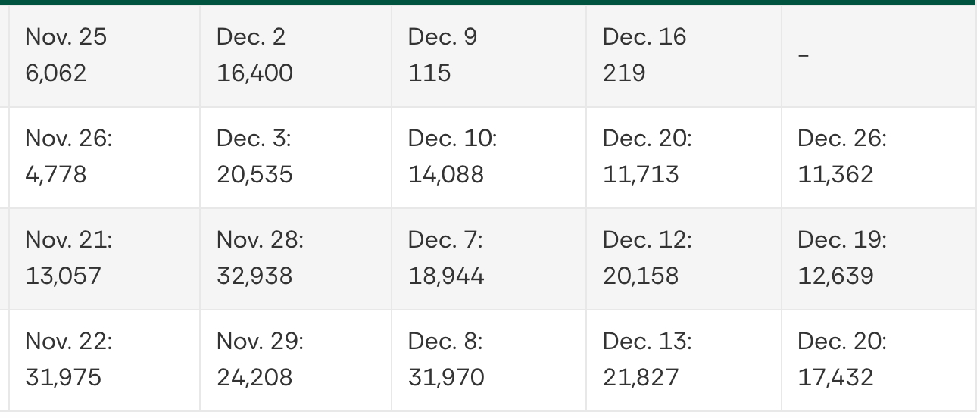
Task: Click the empty dash cell in first row
Action: 806,55
